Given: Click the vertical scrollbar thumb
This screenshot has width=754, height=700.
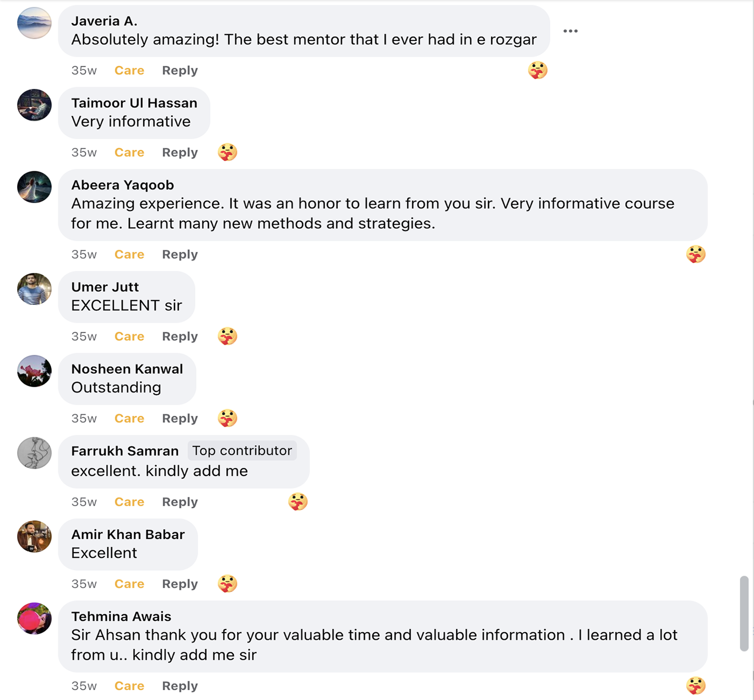Looking at the screenshot, I should 744,613.
